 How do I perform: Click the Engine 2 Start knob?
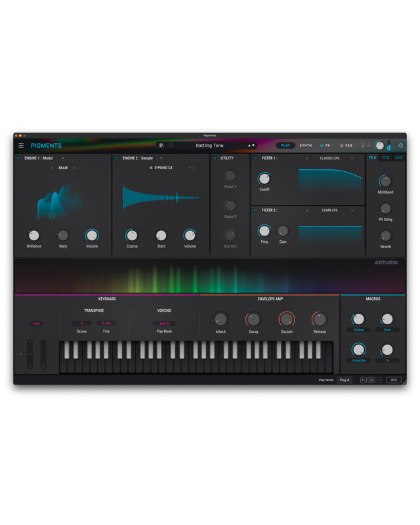point(161,236)
